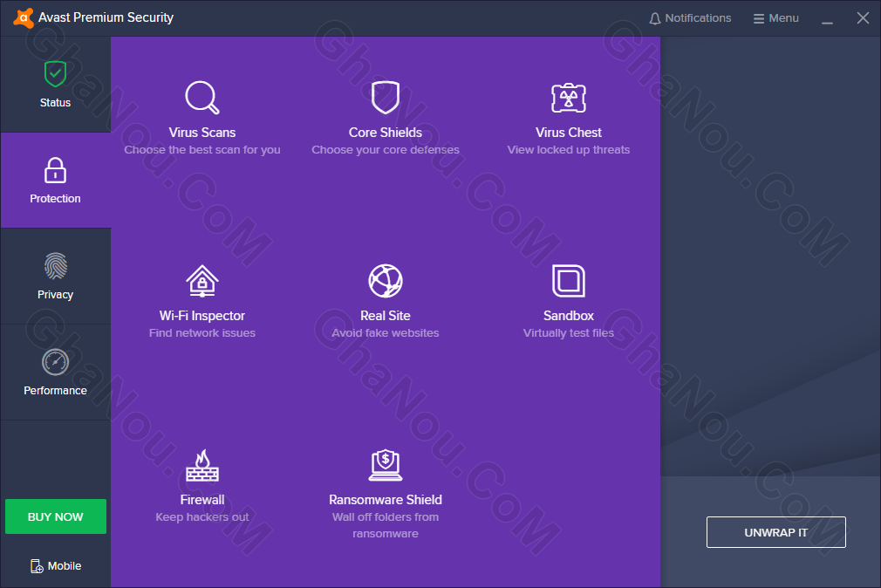Click the Sandbox title
This screenshot has height=588, width=881.
coord(569,316)
